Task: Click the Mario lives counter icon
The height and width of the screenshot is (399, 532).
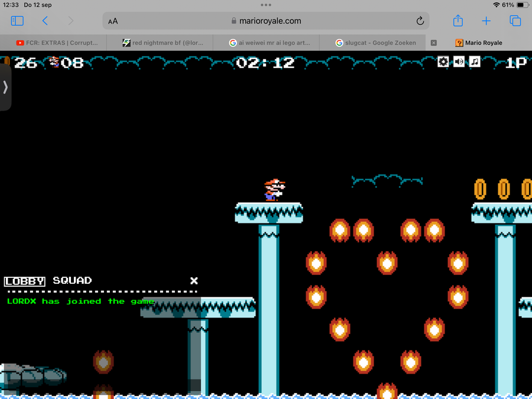Action: (54, 62)
